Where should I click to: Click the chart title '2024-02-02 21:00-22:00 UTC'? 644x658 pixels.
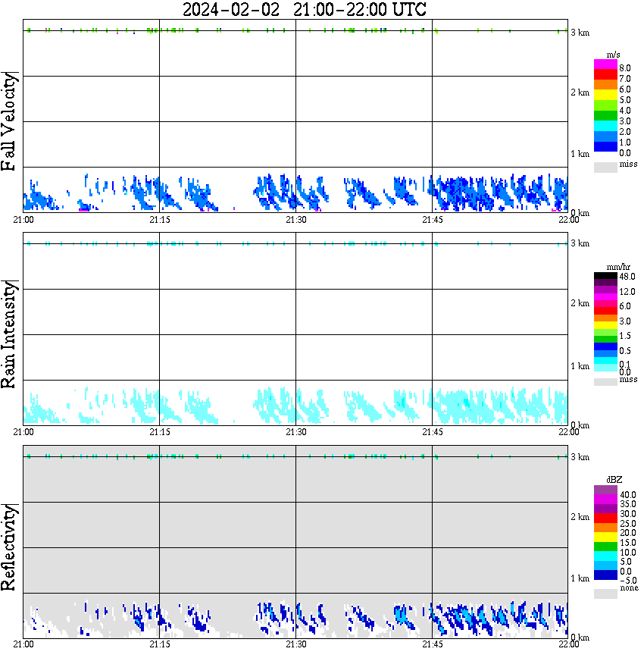coord(304,10)
